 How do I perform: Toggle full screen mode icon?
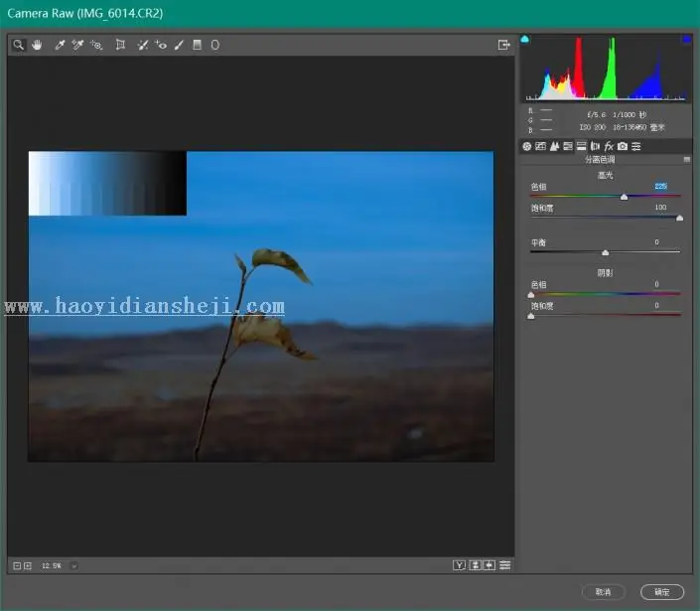coord(503,45)
